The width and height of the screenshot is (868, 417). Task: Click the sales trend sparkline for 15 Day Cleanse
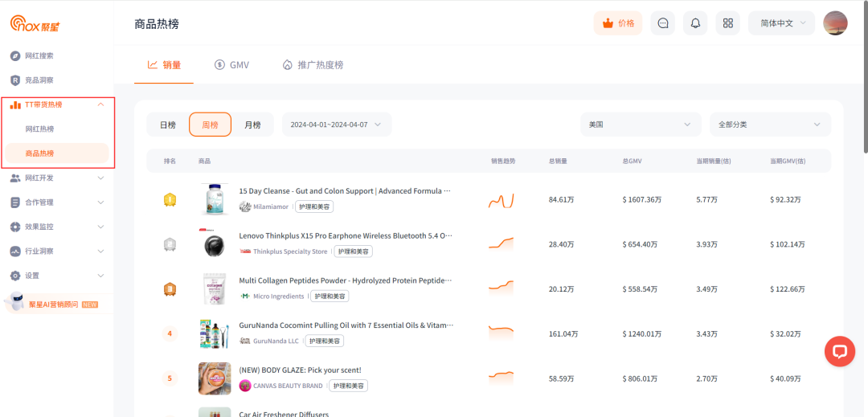(501, 200)
